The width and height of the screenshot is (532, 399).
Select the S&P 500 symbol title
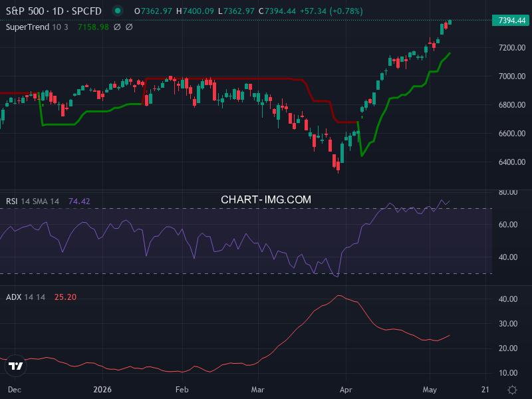(x=54, y=11)
